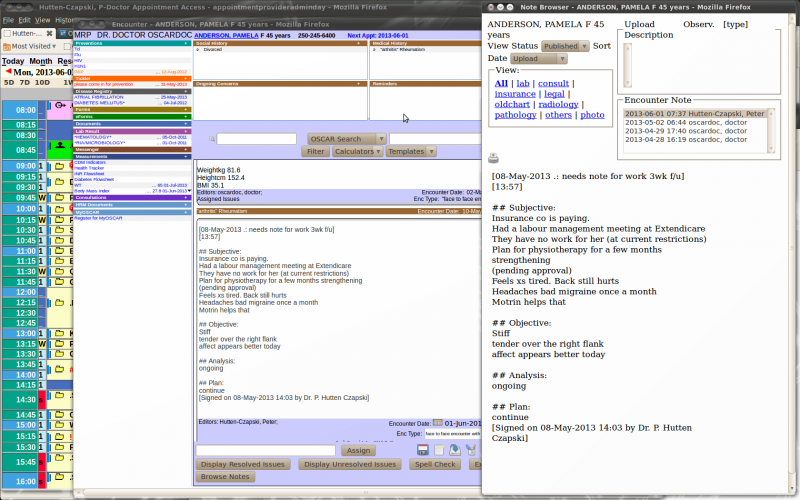Click the Browse Notes button
Image resolution: width=800 pixels, height=500 pixels.
point(225,477)
